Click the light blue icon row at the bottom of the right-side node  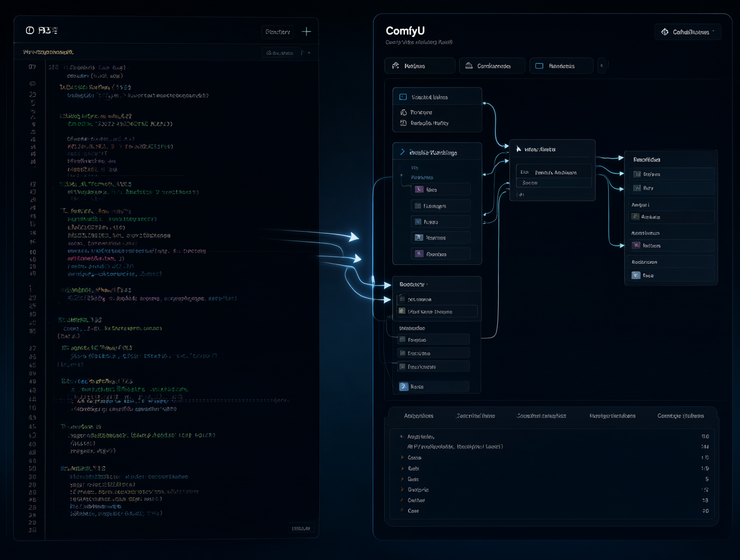(672, 275)
